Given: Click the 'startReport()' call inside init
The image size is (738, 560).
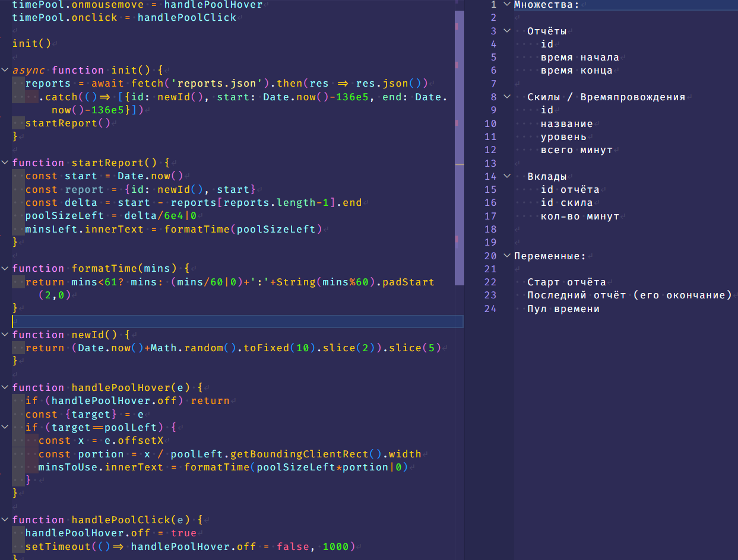Looking at the screenshot, I should coord(68,123).
